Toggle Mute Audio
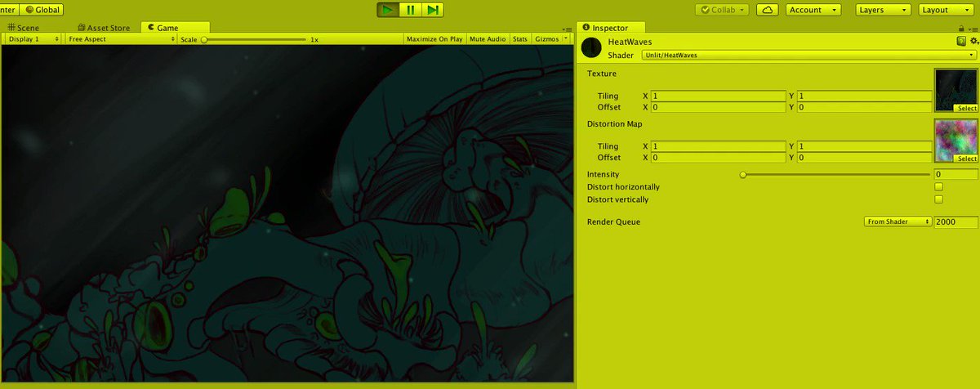 click(488, 38)
